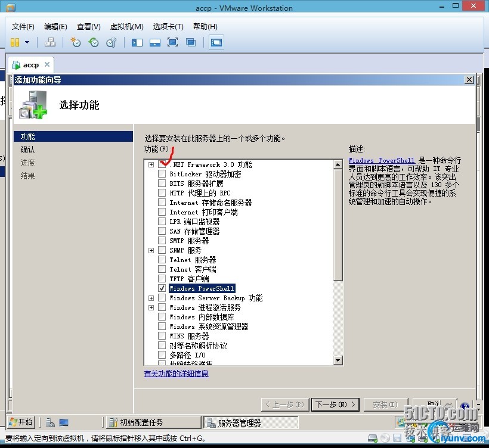
Task: Click the 安装(I) button
Action: pos(385,405)
